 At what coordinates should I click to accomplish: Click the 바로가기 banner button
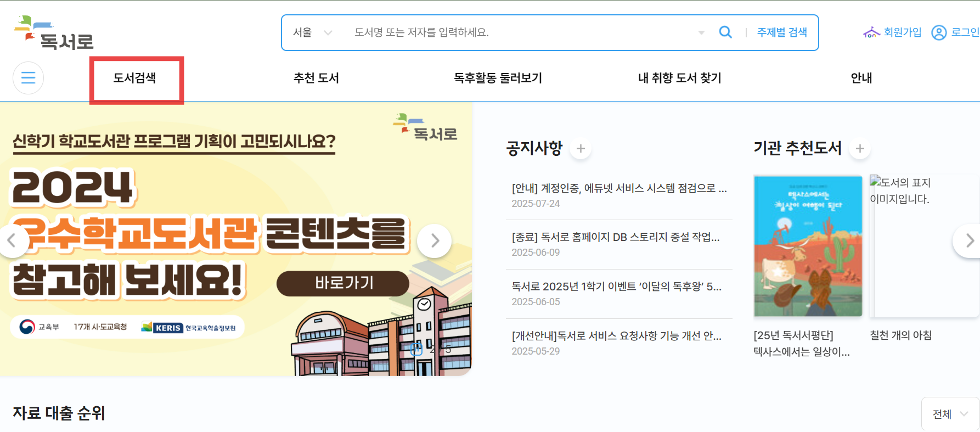[343, 283]
